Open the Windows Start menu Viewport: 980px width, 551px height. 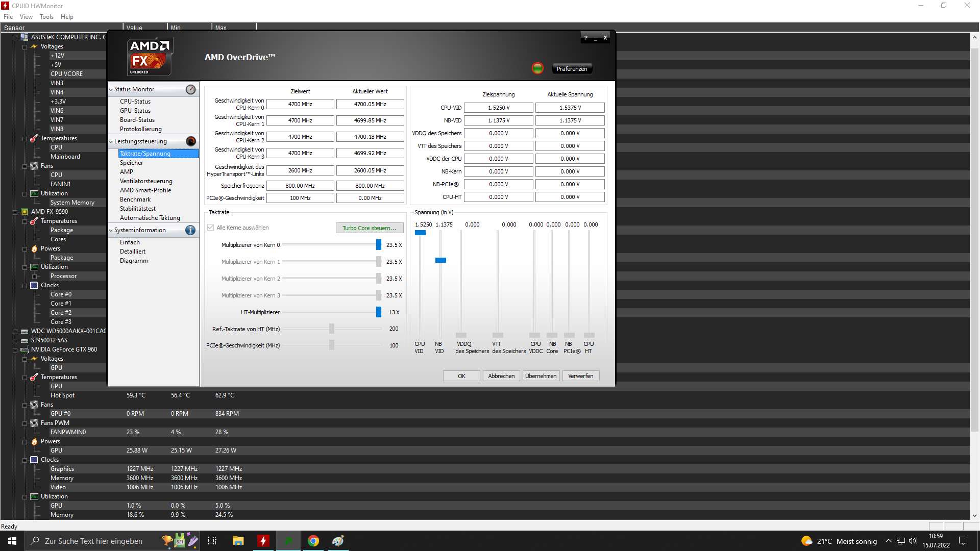(x=12, y=541)
